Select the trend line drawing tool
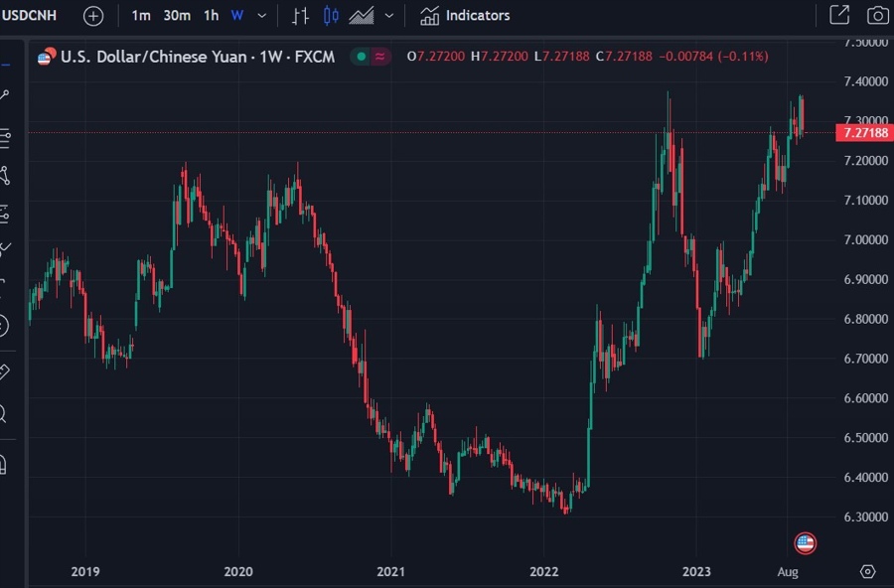 click(5, 95)
